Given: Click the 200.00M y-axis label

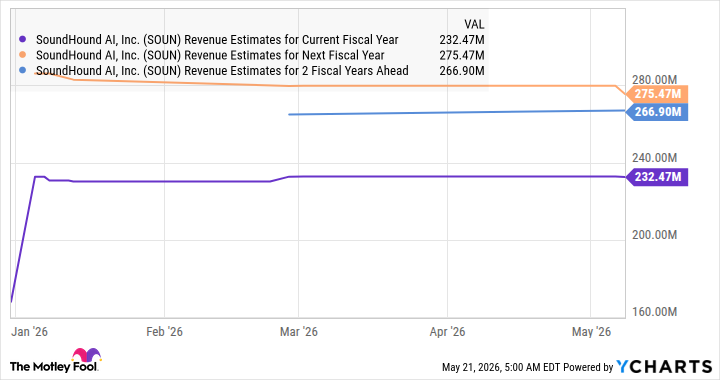Looking at the screenshot, I should [x=654, y=235].
